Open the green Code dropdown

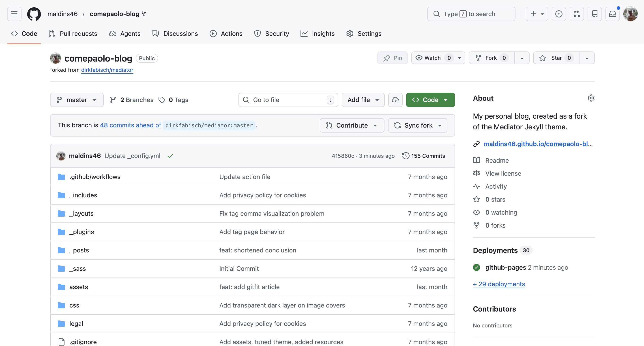430,100
